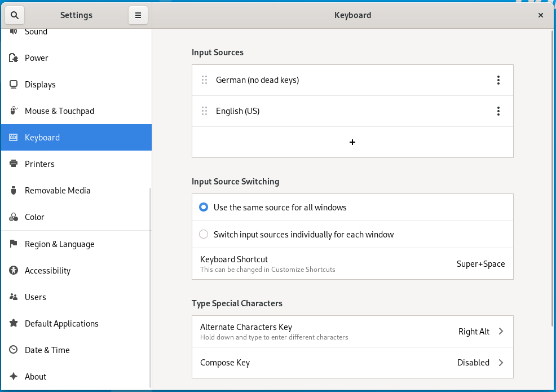The image size is (556, 392).
Task: Click the Color circles icon
Action: click(14, 217)
